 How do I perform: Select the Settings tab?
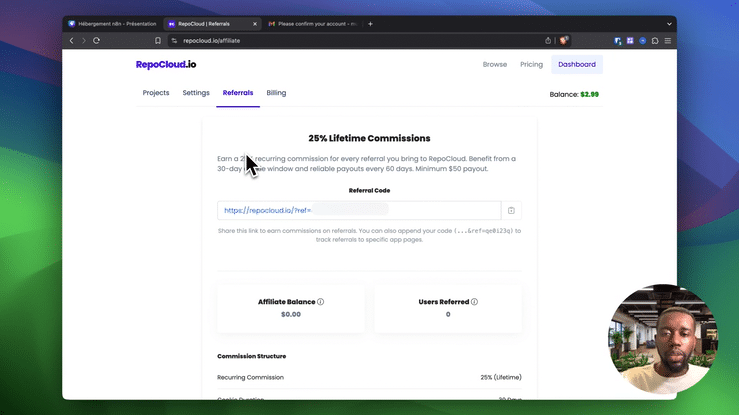(x=196, y=93)
